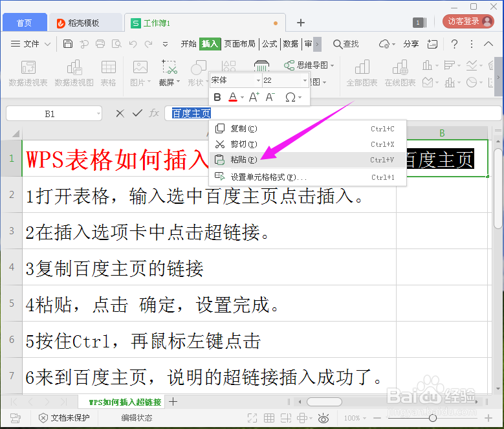The image size is (504, 429).
Task: Expand the 思维导图 dropdown
Action: coord(333,65)
